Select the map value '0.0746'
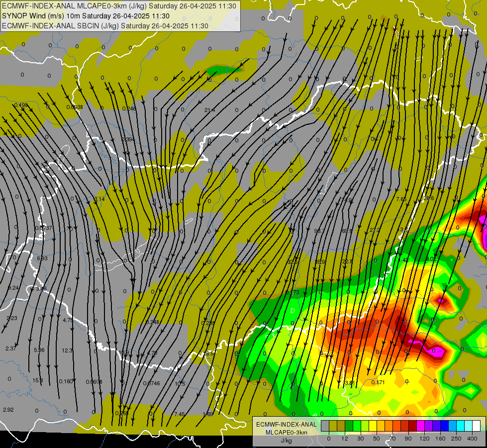This screenshot has width=487, height=448. pyautogui.click(x=152, y=383)
